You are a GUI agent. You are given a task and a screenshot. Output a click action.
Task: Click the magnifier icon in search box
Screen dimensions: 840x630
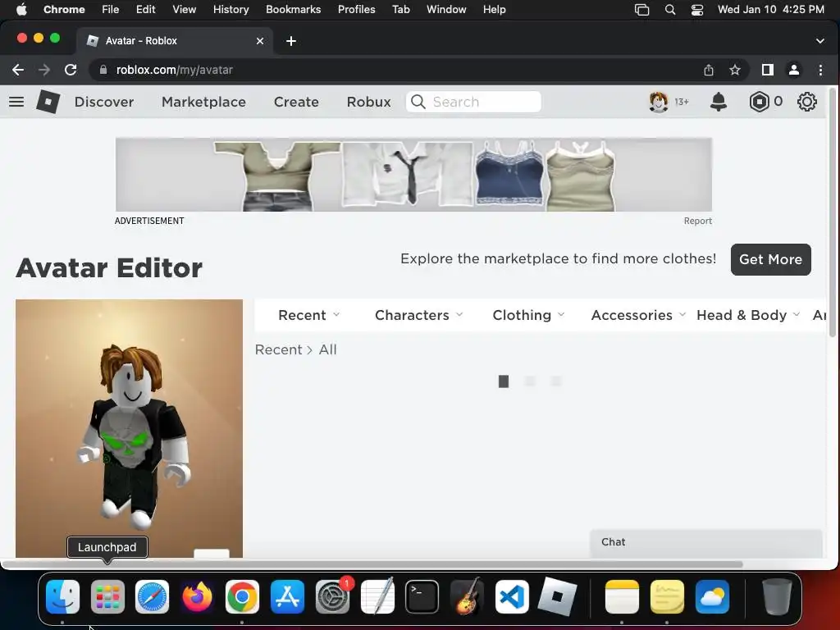(x=418, y=102)
